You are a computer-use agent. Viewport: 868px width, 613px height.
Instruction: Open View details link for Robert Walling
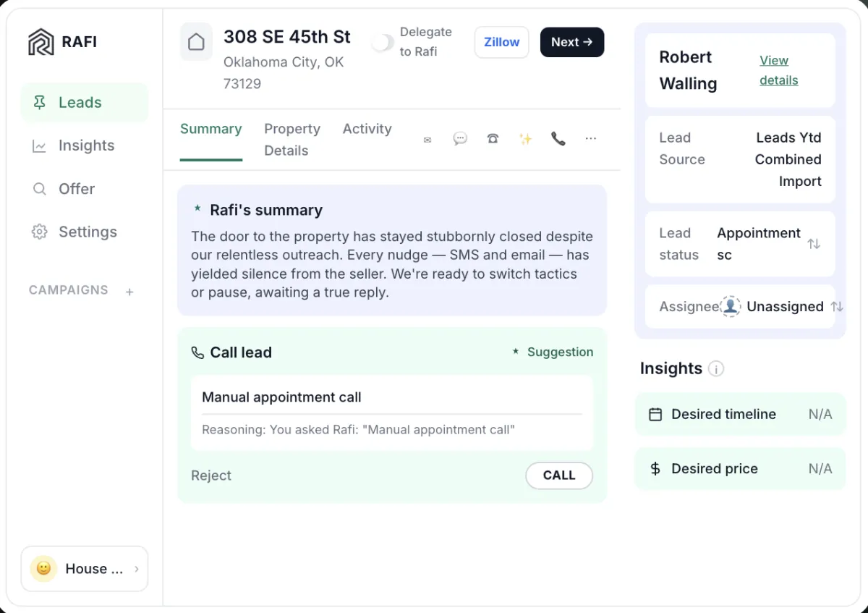click(779, 70)
